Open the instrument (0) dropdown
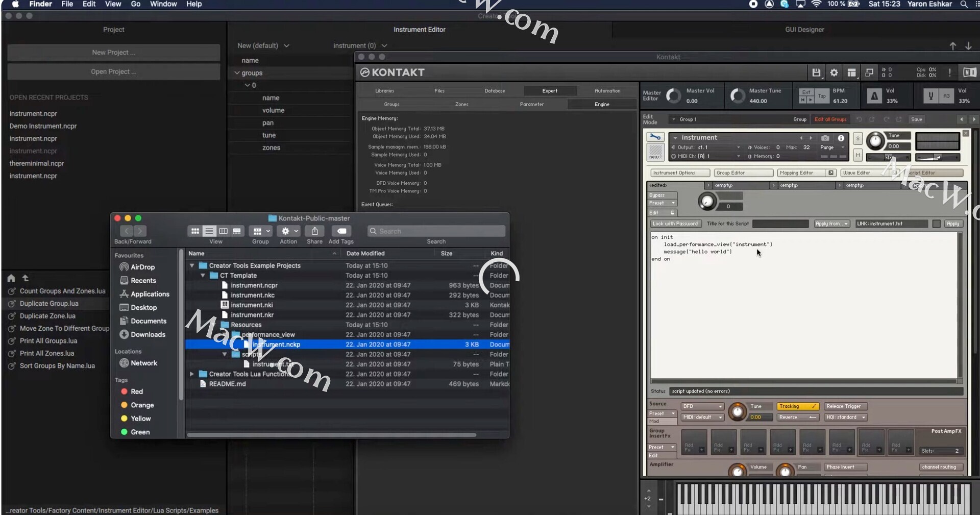The width and height of the screenshot is (980, 515). 360,45
